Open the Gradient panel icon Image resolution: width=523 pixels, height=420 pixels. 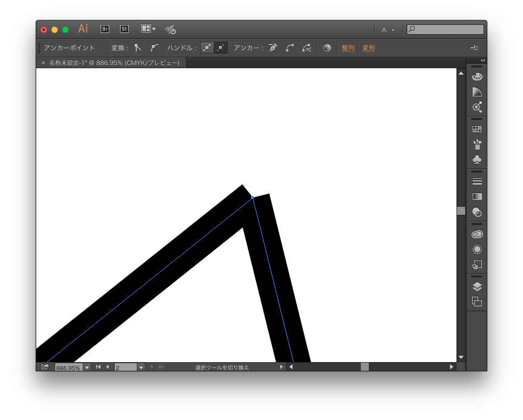pyautogui.click(x=477, y=196)
